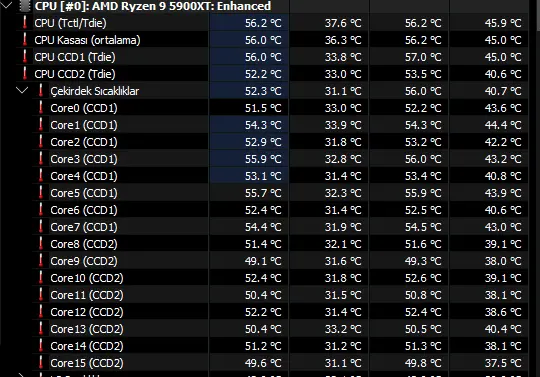Click current value 55.9 °C of Core3
Viewport: 540px width, 377px height.
click(263, 159)
